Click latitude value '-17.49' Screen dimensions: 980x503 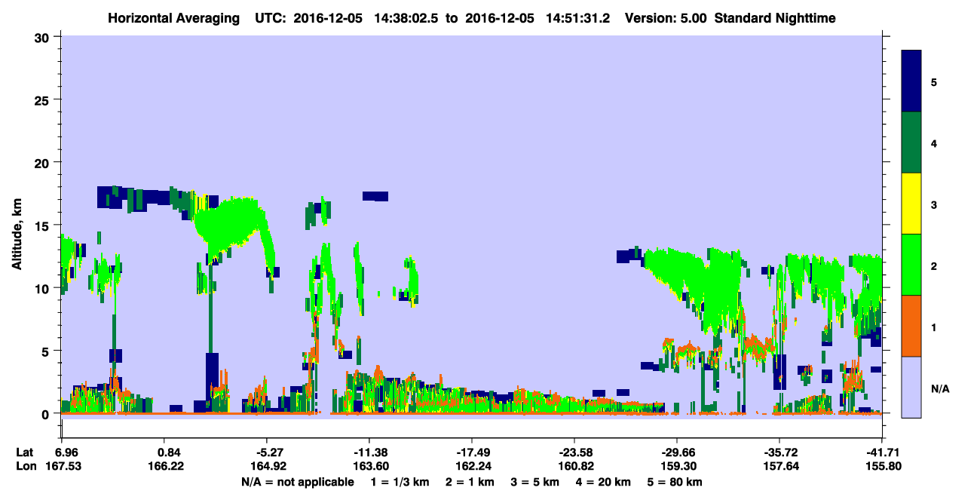471,452
